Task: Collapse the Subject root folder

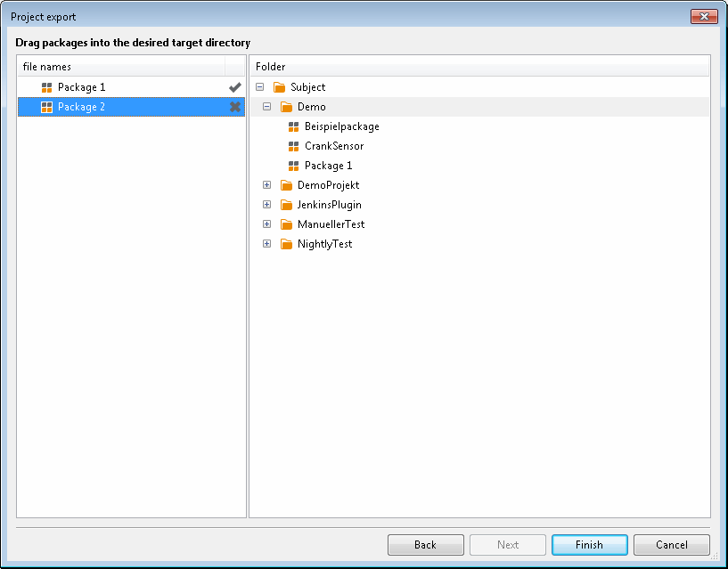Action: [x=260, y=86]
